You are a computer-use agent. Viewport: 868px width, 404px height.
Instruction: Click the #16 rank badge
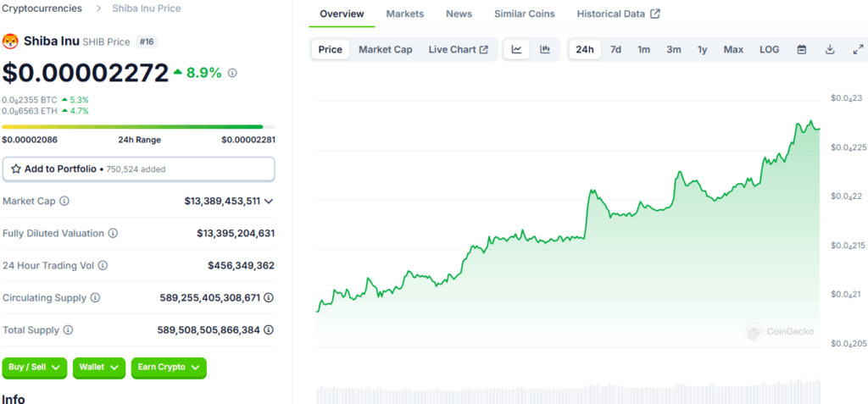pyautogui.click(x=147, y=42)
